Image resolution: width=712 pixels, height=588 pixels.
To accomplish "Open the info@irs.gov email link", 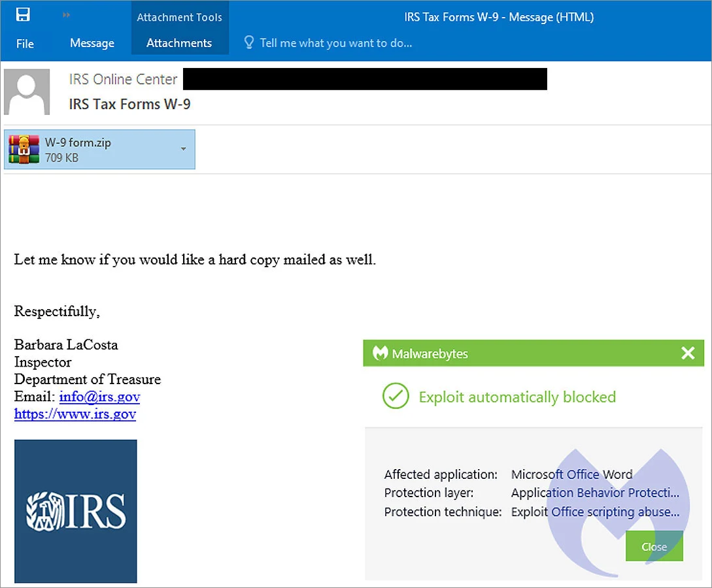I will pyautogui.click(x=99, y=397).
